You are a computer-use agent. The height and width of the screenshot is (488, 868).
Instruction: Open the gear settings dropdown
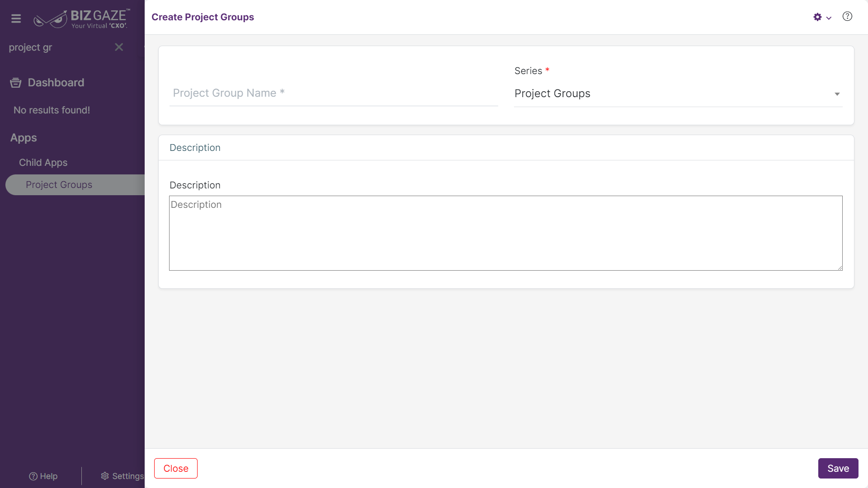[x=817, y=17]
